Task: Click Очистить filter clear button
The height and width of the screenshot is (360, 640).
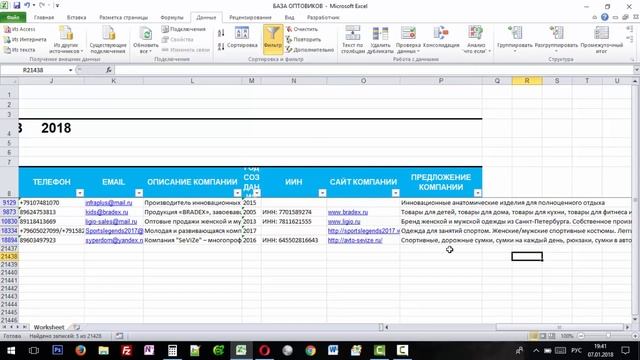Action: tap(302, 29)
